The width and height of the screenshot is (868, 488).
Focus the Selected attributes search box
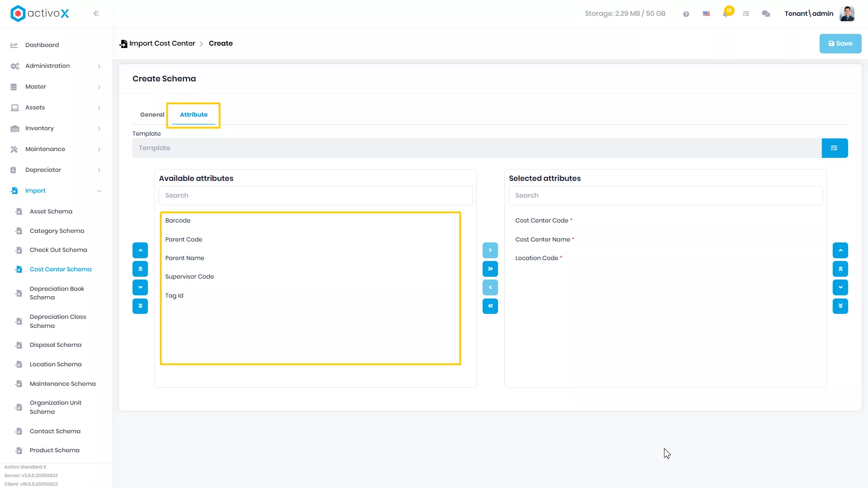pyautogui.click(x=666, y=196)
